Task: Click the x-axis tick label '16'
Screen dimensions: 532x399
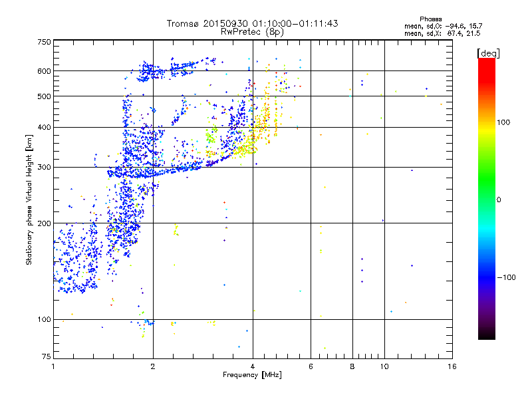Action: tap(452, 366)
